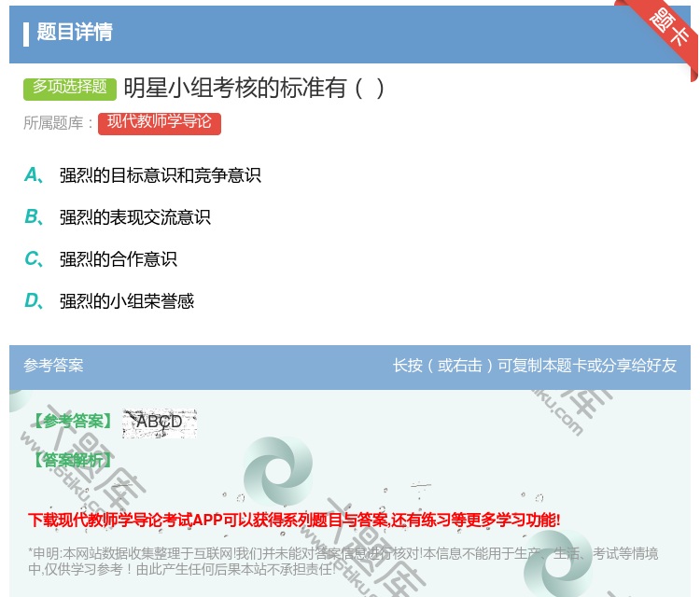700x597 pixels.
Task: Open the red 下载现代教师学导论考试APP promo link
Action: coord(294,520)
